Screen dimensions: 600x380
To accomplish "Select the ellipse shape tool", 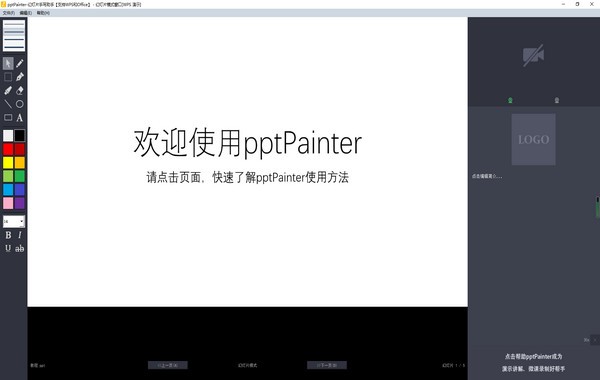I will coord(20,104).
